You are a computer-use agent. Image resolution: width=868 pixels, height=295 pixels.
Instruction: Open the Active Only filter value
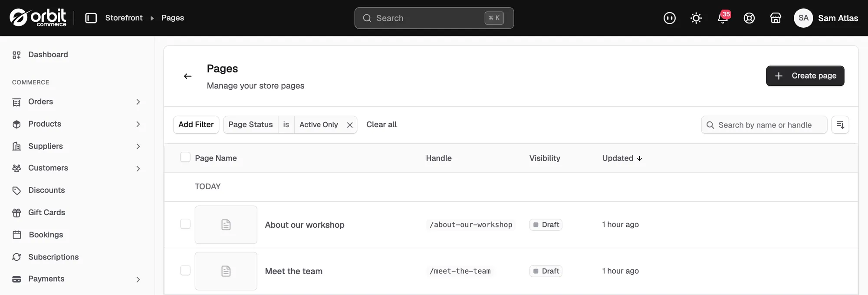point(319,125)
